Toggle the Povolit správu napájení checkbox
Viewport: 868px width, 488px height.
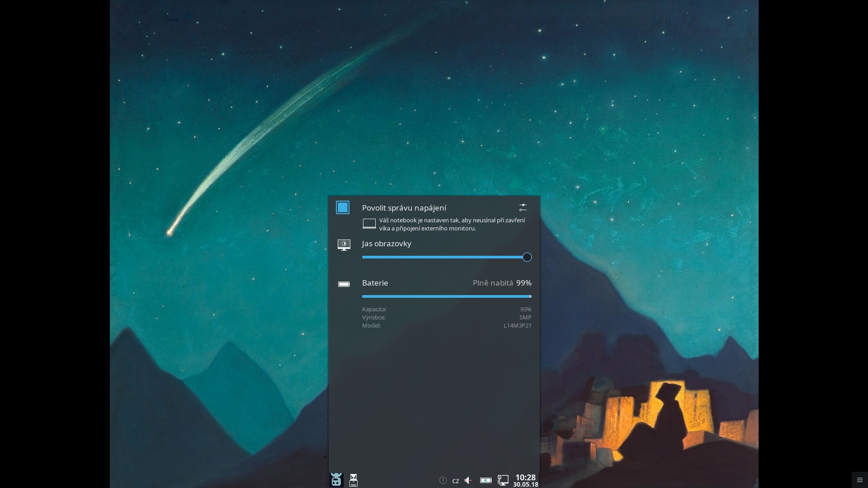(343, 207)
